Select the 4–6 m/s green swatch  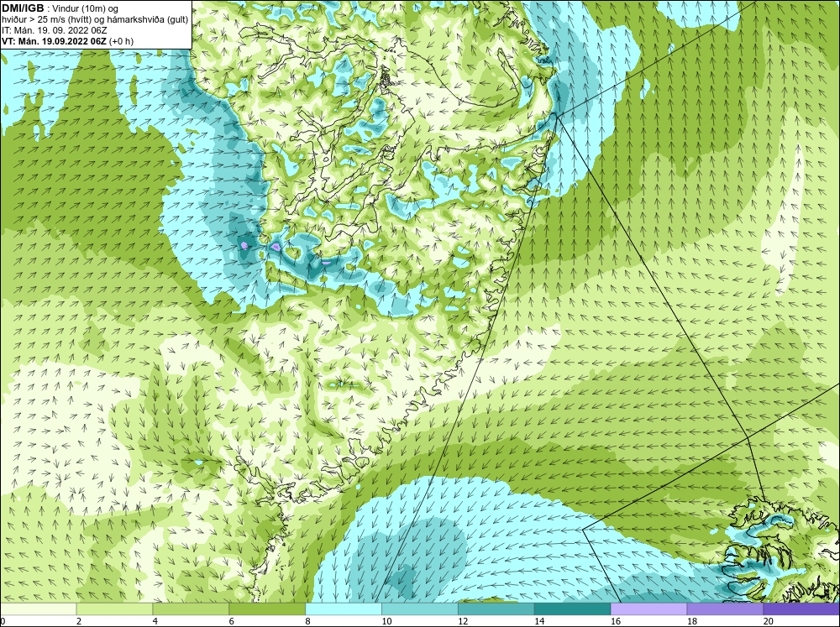[191, 609]
